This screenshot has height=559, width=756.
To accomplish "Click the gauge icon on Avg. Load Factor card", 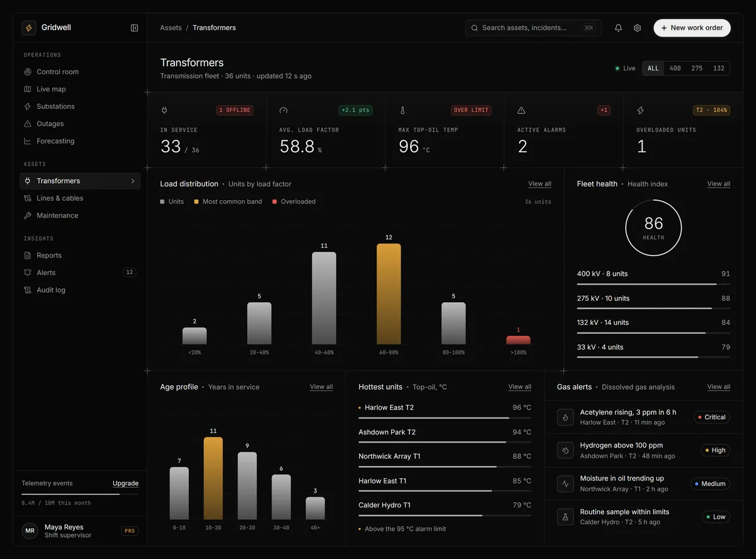I will pos(283,110).
